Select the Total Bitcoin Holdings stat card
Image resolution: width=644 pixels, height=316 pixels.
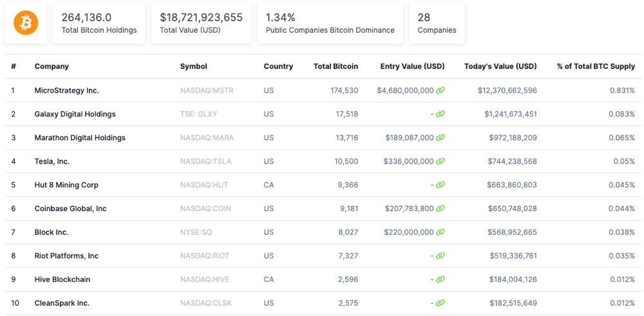coord(99,23)
